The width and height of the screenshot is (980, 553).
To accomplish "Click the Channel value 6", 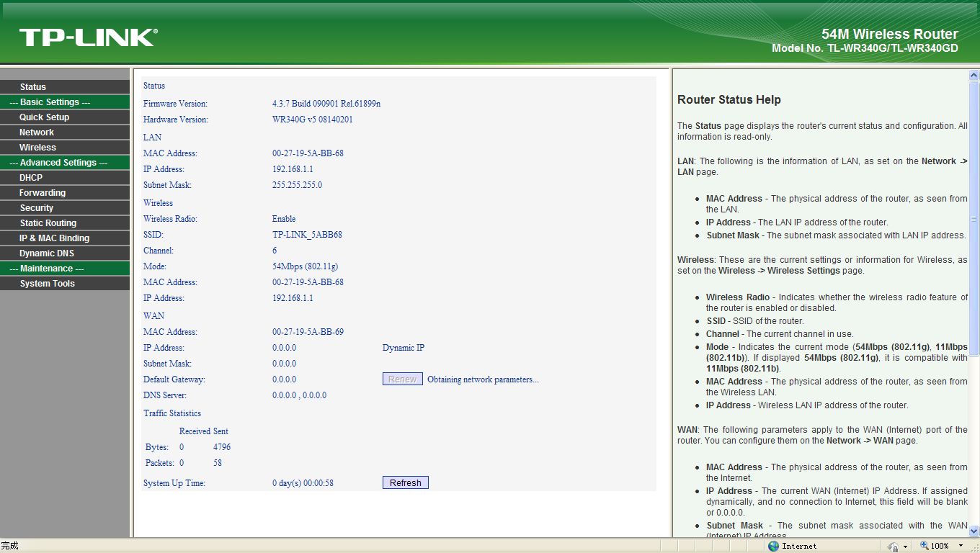I will (275, 251).
